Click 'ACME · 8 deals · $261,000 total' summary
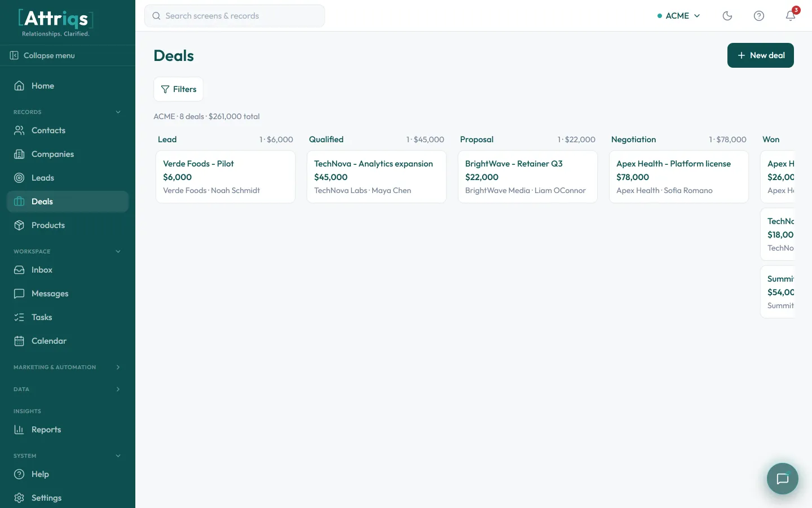 click(x=206, y=116)
